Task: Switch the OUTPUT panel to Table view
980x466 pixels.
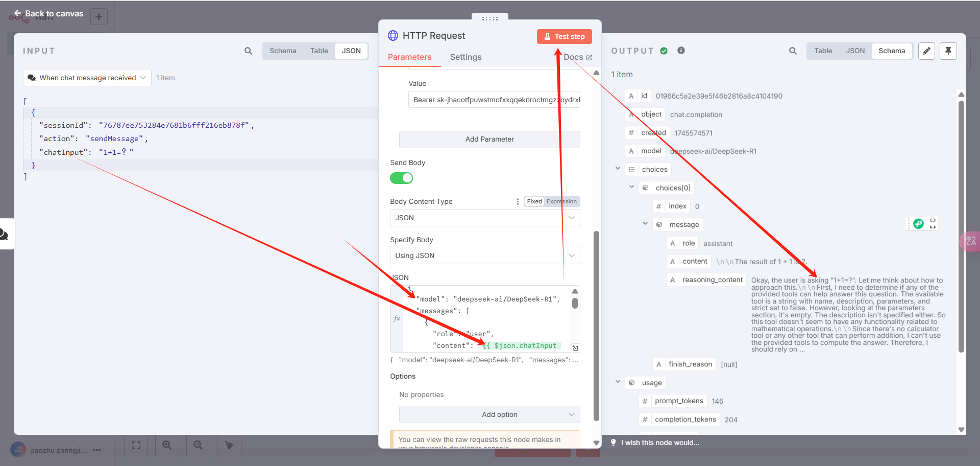Action: click(x=823, y=51)
